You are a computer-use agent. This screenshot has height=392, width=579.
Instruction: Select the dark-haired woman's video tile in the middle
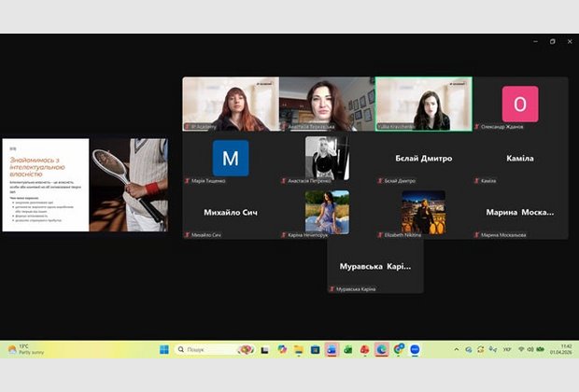pyautogui.click(x=327, y=104)
